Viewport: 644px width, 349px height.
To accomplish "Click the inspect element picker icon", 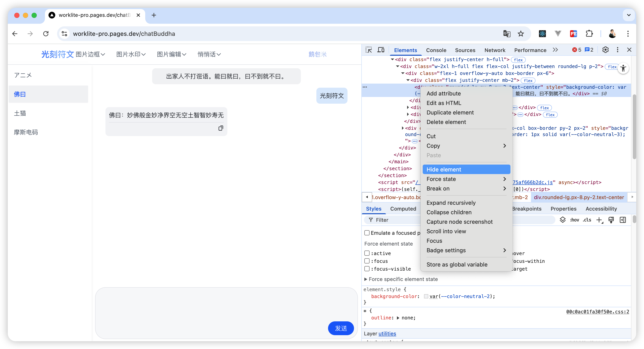I will click(x=368, y=50).
